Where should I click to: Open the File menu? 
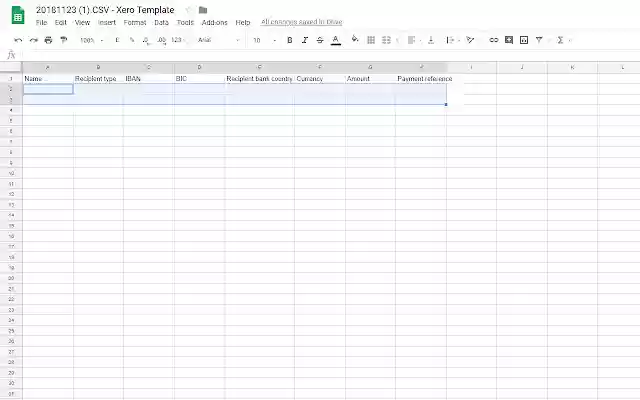(42, 22)
